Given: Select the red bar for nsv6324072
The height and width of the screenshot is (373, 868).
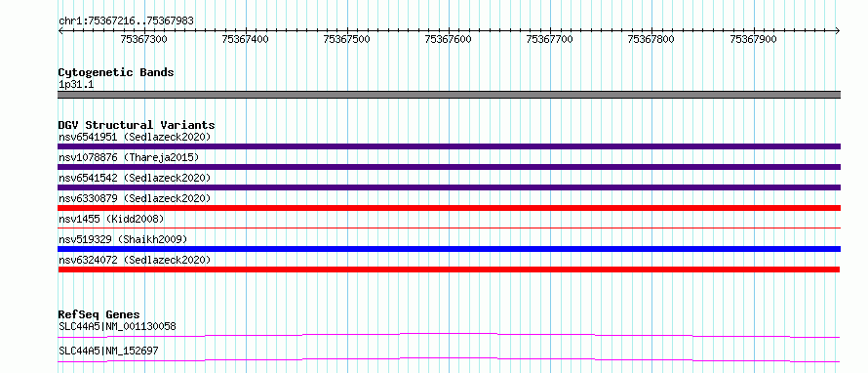Looking at the screenshot, I should pyautogui.click(x=450, y=269).
